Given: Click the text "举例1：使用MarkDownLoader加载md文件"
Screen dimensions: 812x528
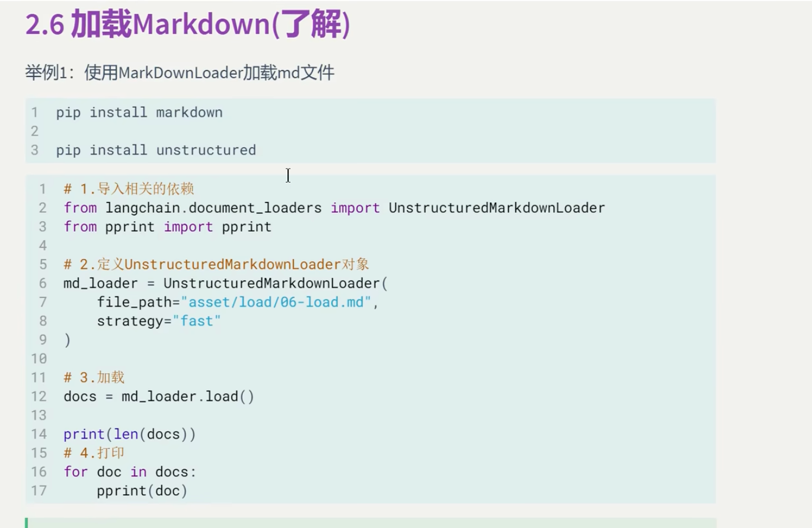Looking at the screenshot, I should coord(180,73).
